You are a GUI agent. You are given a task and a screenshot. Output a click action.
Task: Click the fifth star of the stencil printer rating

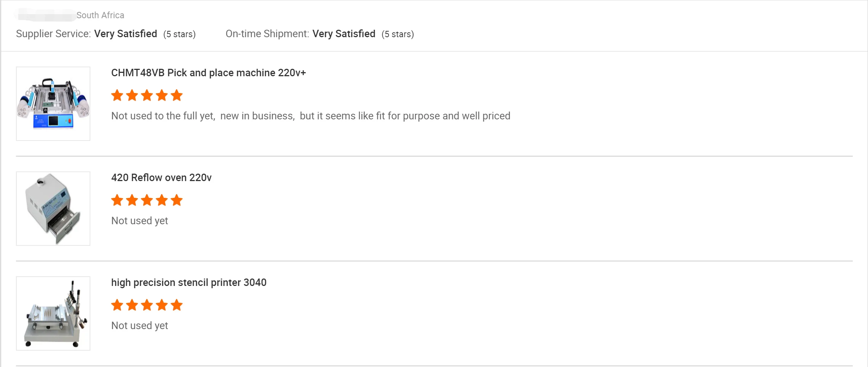pos(177,305)
